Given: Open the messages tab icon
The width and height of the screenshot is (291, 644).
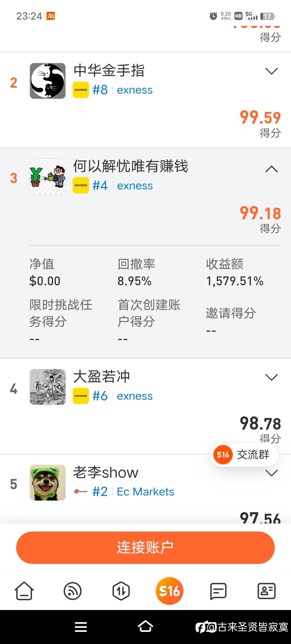Looking at the screenshot, I should pyautogui.click(x=218, y=591).
